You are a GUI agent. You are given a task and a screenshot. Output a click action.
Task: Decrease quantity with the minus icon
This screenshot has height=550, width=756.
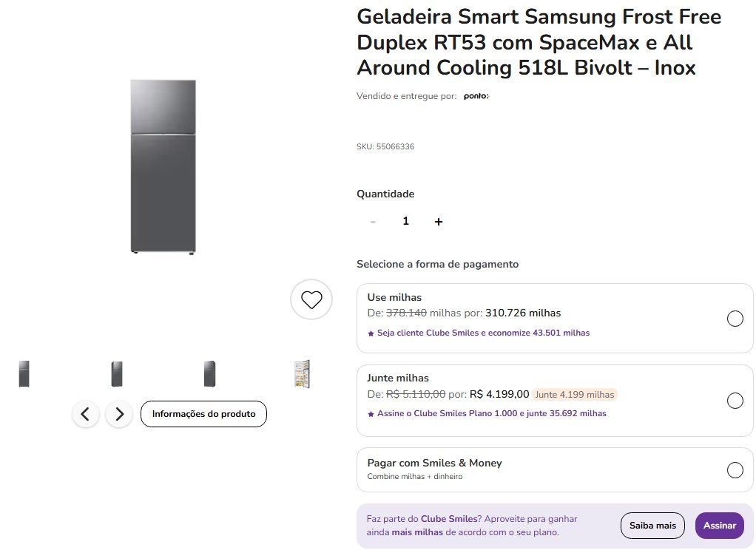tap(373, 222)
